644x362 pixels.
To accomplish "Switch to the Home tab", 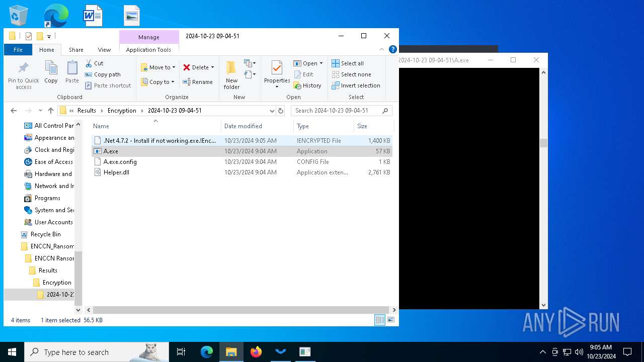I will point(47,50).
